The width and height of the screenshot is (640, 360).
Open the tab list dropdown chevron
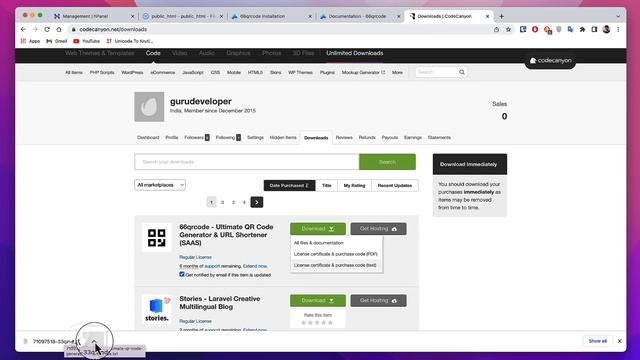tap(618, 16)
